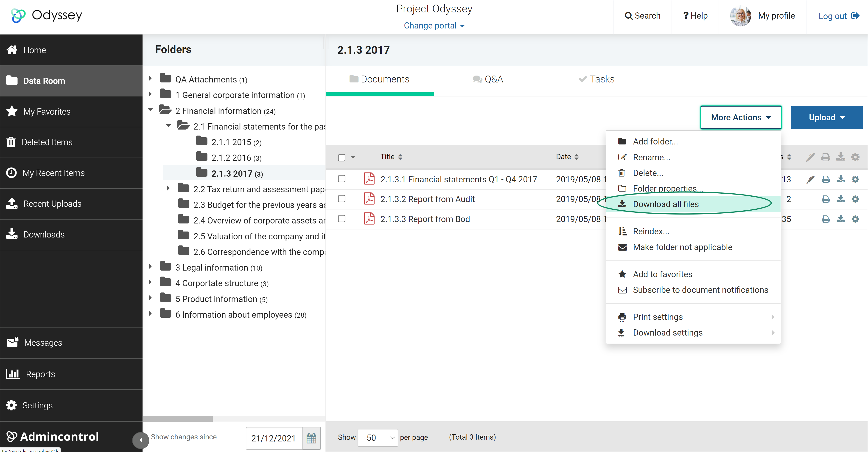Expand 1 General corporate information folder
This screenshot has height=452, width=868.
[x=150, y=94]
